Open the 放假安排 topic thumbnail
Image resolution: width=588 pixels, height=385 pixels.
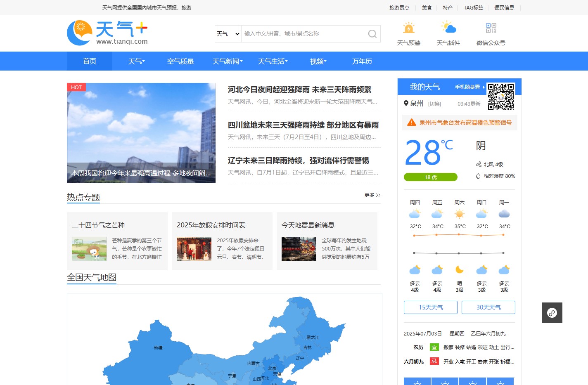pos(194,249)
